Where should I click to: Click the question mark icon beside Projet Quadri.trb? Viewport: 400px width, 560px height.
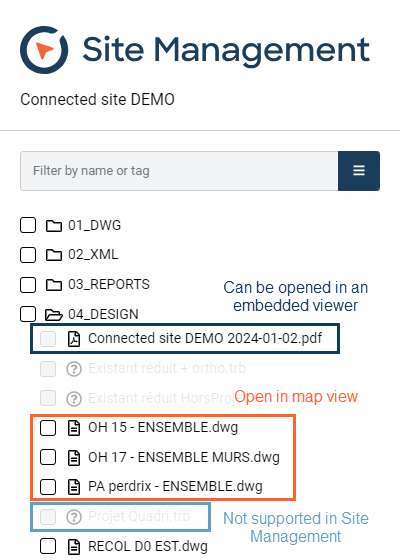(74, 517)
